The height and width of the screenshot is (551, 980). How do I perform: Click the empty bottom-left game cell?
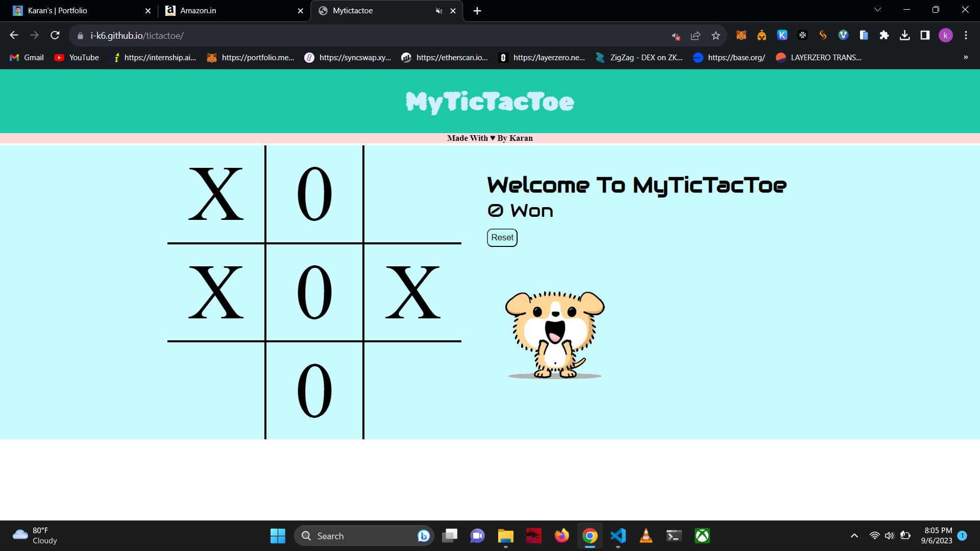(x=216, y=391)
